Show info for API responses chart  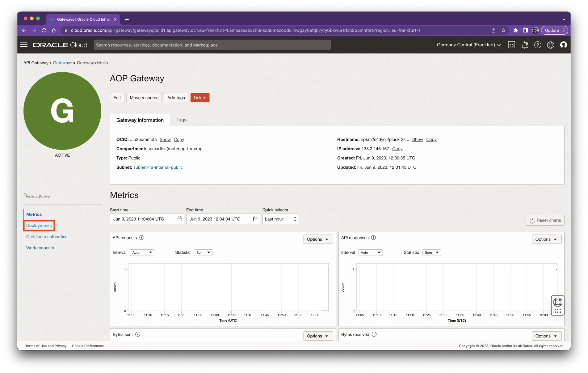(x=373, y=238)
